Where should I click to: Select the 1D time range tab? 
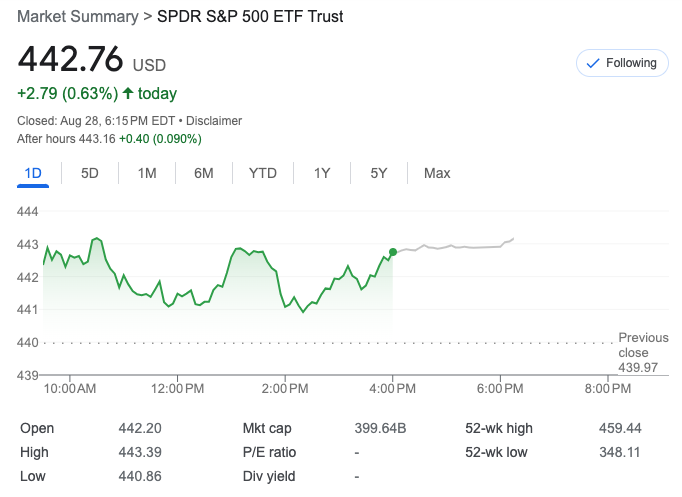pos(33,173)
